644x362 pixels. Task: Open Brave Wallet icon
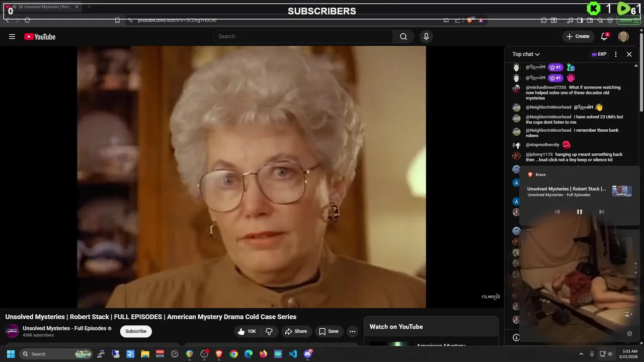point(590,20)
